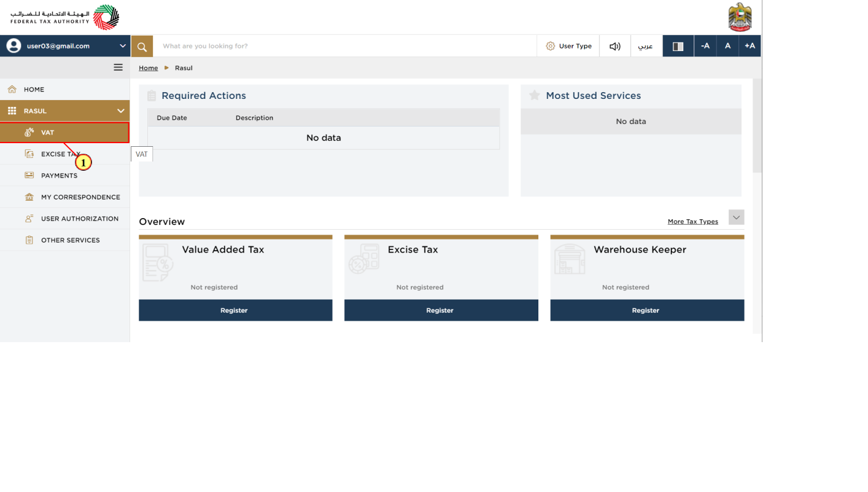868x492 pixels.
Task: Click the page vertical scrollbar
Action: (757, 126)
